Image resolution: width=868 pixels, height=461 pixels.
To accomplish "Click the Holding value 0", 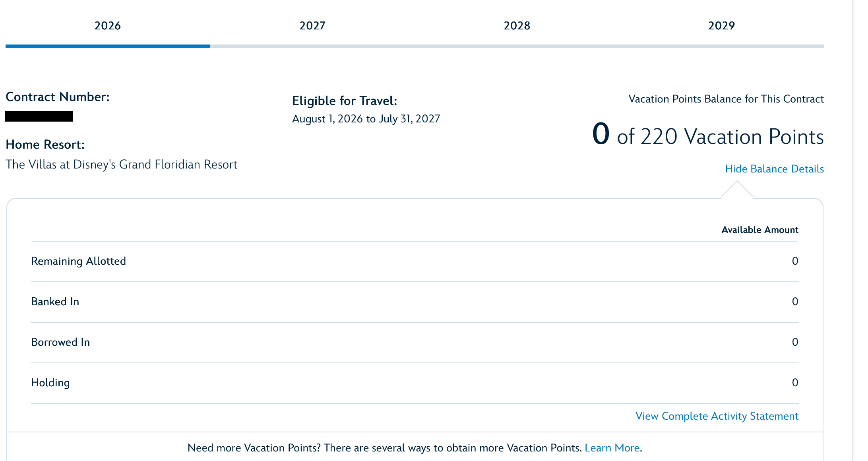I will tap(795, 383).
